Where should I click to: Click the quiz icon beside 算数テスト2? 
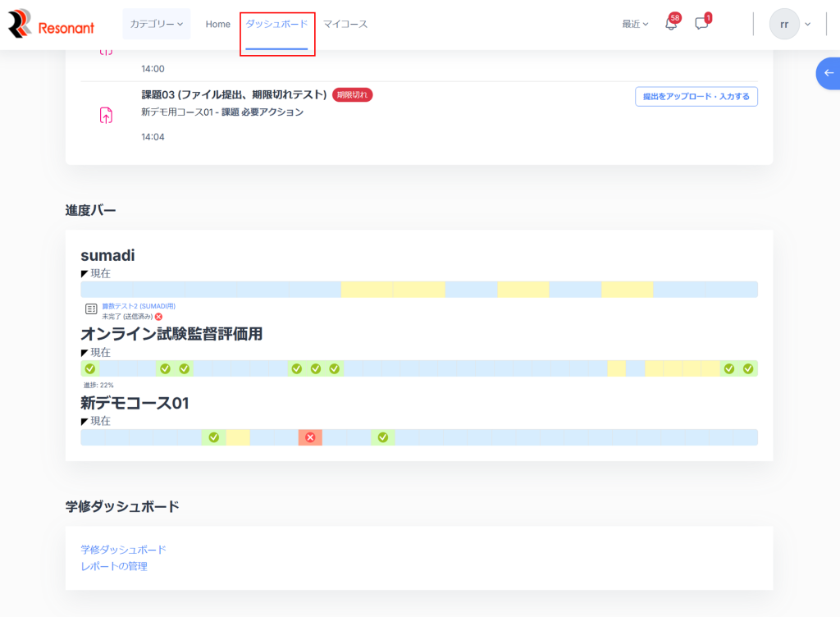(91, 309)
